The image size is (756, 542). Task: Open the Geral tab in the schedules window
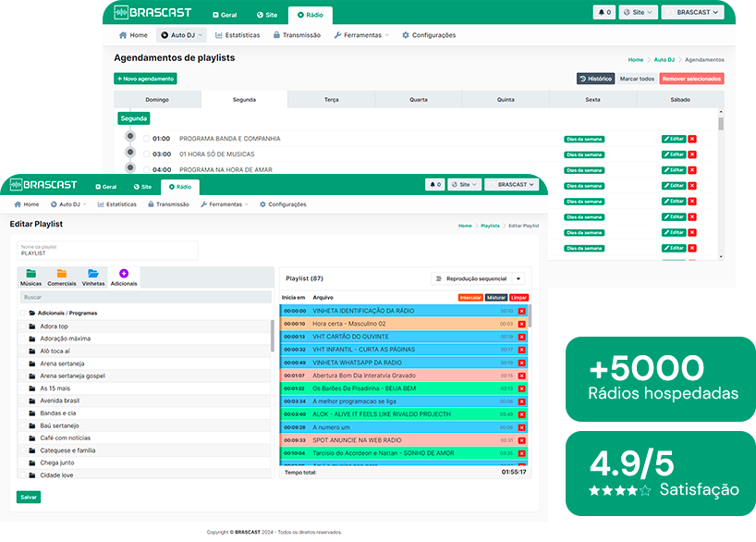[x=225, y=15]
